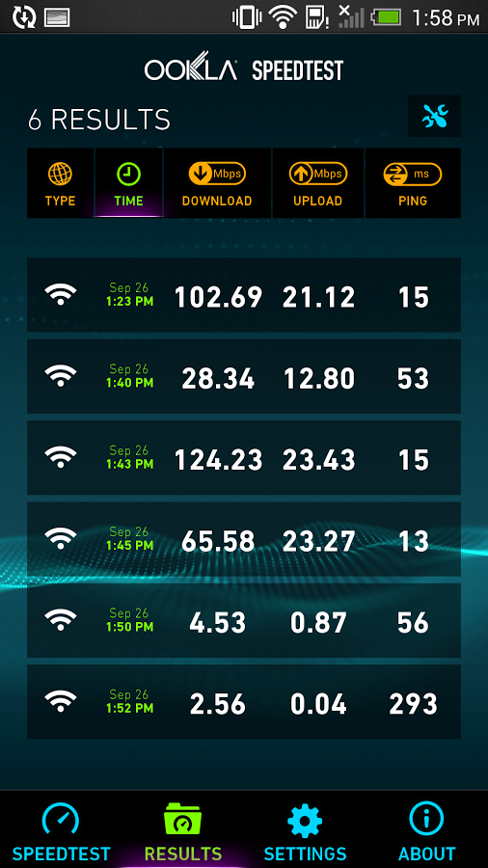Tap the Ookla Speedtest logo
Screen dimensions: 488x868
pyautogui.click(x=244, y=69)
